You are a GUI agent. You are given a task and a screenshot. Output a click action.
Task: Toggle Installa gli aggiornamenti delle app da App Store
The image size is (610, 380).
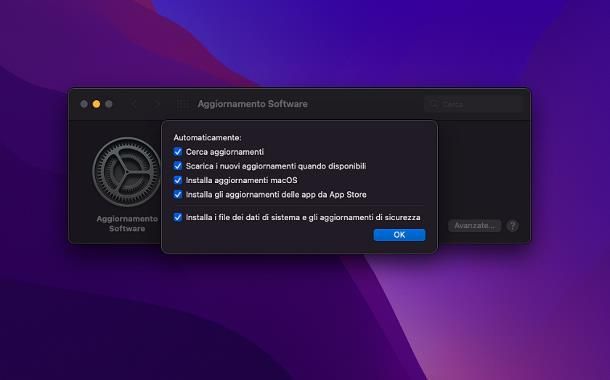pyautogui.click(x=178, y=194)
